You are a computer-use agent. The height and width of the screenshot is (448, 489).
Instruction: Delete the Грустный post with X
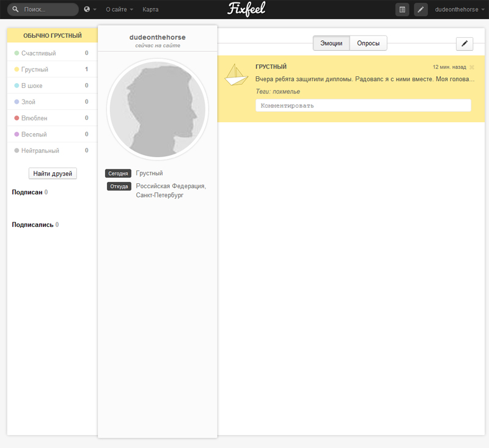point(472,67)
